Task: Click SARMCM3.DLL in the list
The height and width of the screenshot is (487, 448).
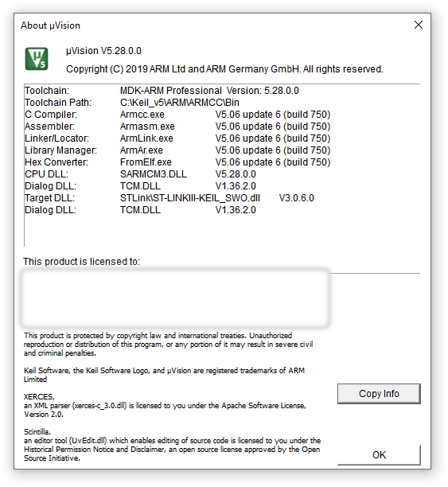Action: click(154, 174)
